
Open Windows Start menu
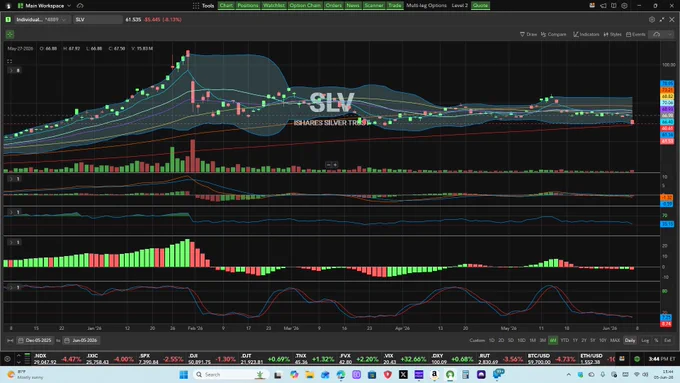pyautogui.click(x=183, y=374)
